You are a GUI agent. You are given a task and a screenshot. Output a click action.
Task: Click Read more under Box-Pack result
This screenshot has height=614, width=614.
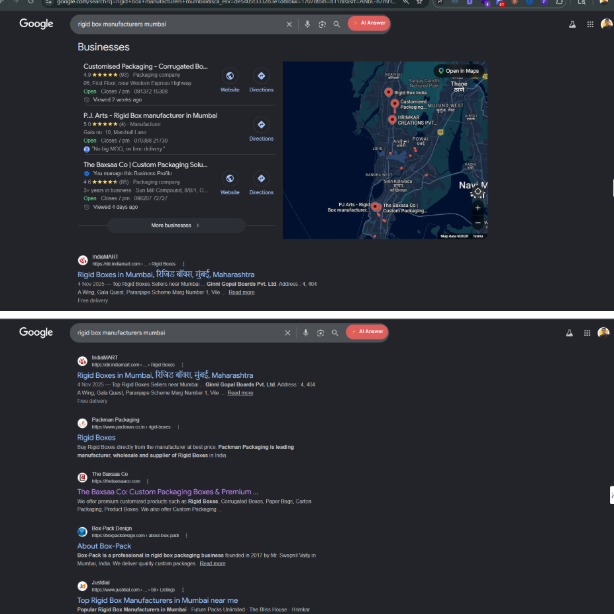click(213, 564)
